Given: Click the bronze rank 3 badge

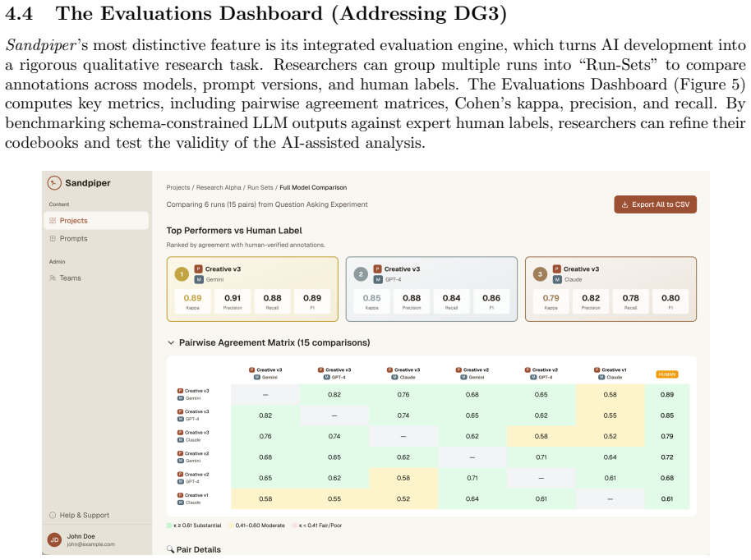Looking at the screenshot, I should pyautogui.click(x=540, y=274).
